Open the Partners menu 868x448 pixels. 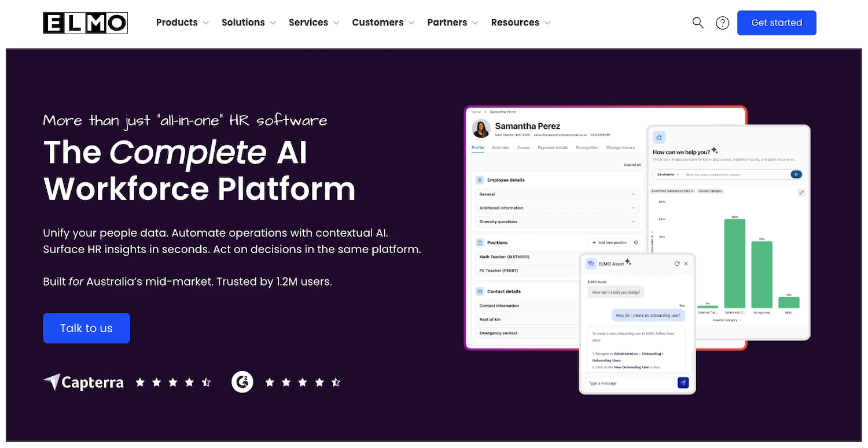(x=453, y=23)
